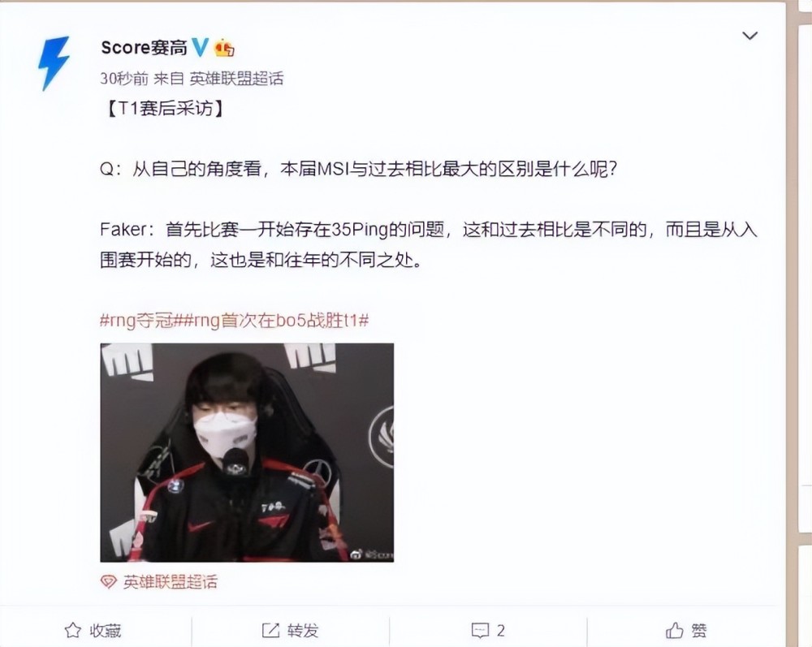Open the Score赛高 lightning bolt avatar
The width and height of the screenshot is (812, 647).
(x=54, y=63)
